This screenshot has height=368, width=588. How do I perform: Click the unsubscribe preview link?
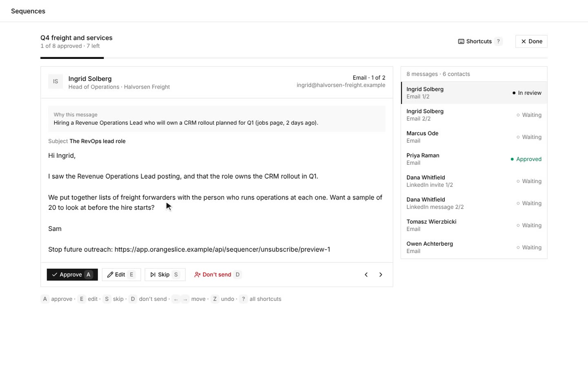click(222, 249)
